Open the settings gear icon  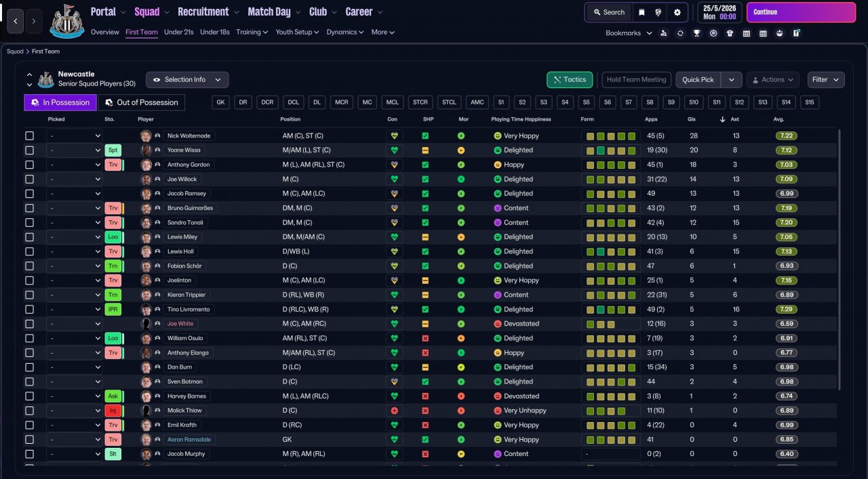(677, 12)
